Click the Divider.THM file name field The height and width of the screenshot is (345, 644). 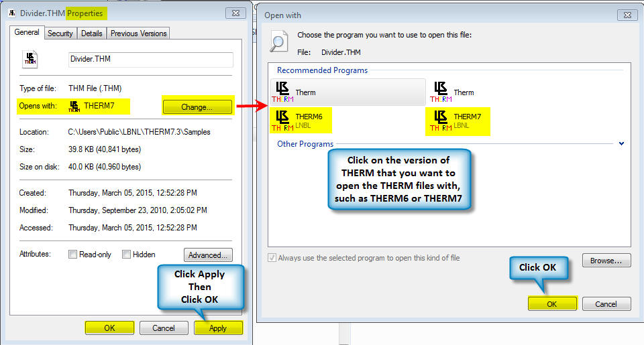(150, 60)
